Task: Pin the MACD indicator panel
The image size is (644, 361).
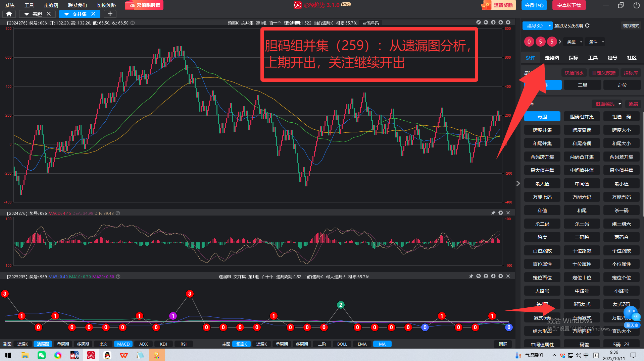Action: click(x=493, y=213)
